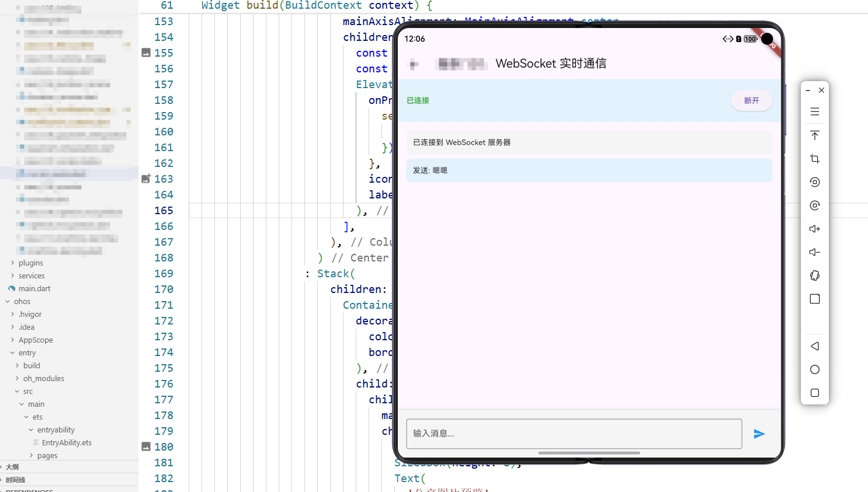Click the 'WebSocket 实时通信' title
The height and width of the screenshot is (492, 868).
(x=551, y=64)
